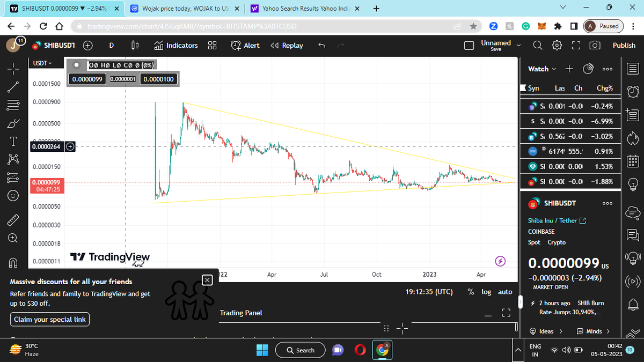644x362 pixels.
Task: Select the trend line drawing tool
Action: point(13,86)
